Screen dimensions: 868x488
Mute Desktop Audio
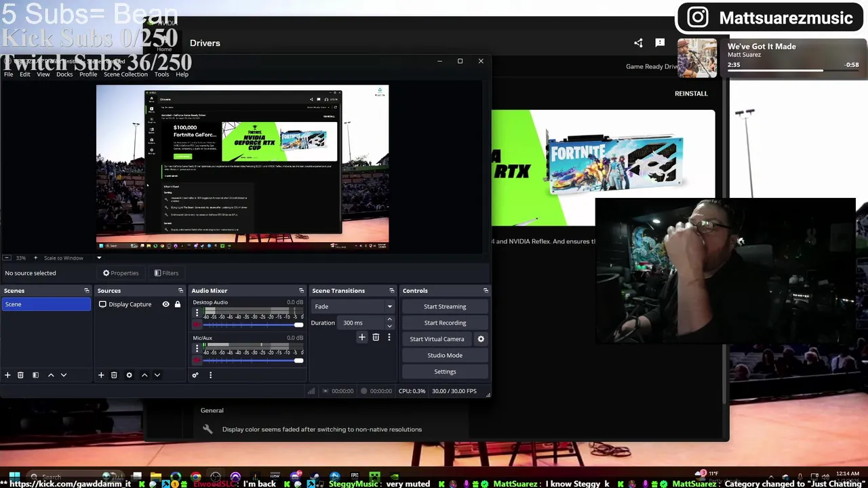(x=197, y=325)
